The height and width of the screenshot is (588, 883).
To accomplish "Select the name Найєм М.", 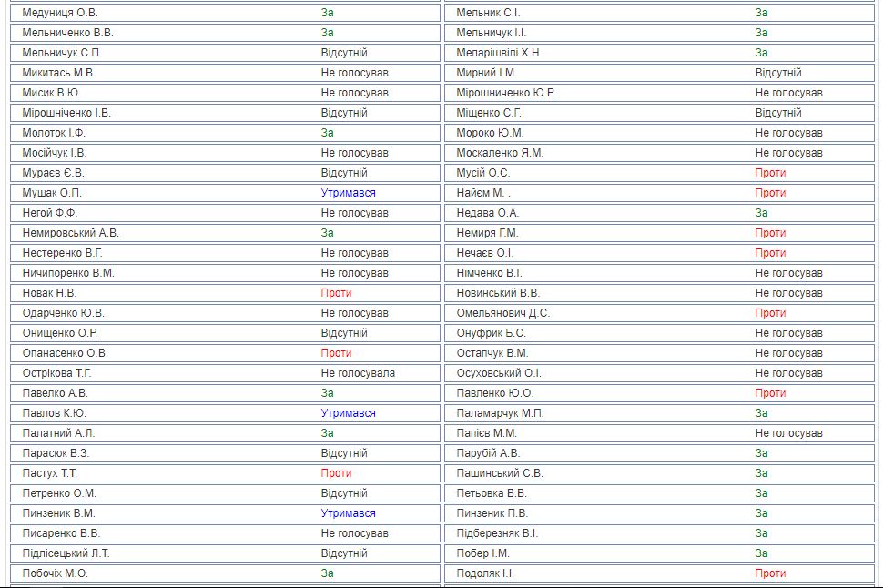I will [482, 193].
